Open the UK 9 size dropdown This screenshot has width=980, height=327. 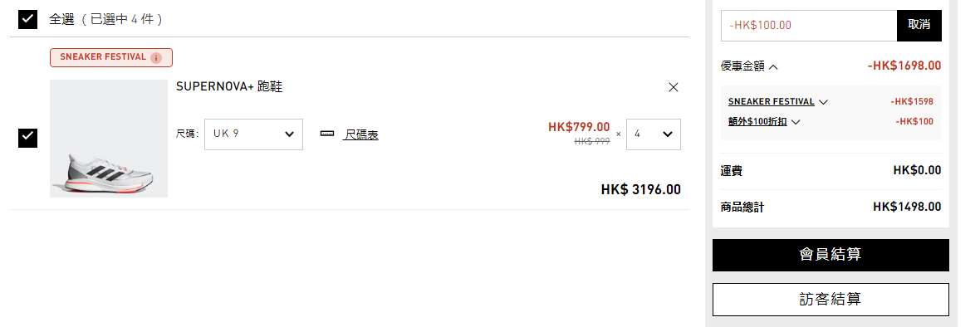tap(254, 134)
